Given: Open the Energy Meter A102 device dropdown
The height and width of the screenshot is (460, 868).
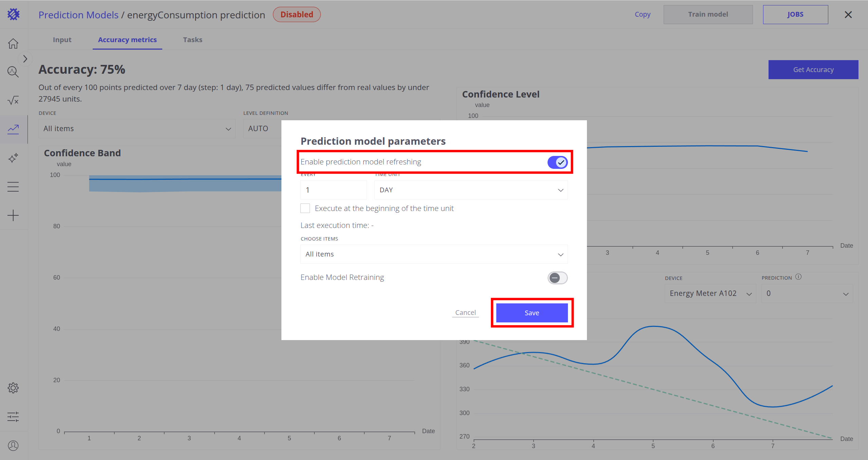Looking at the screenshot, I should click(x=710, y=294).
